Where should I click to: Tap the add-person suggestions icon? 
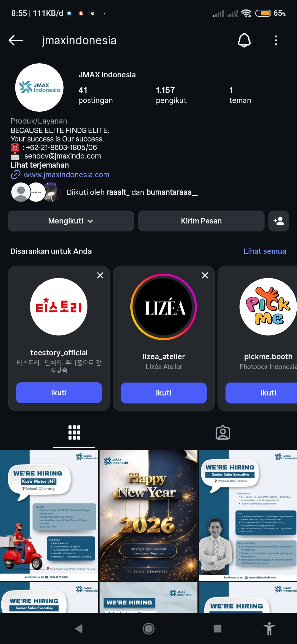[279, 221]
